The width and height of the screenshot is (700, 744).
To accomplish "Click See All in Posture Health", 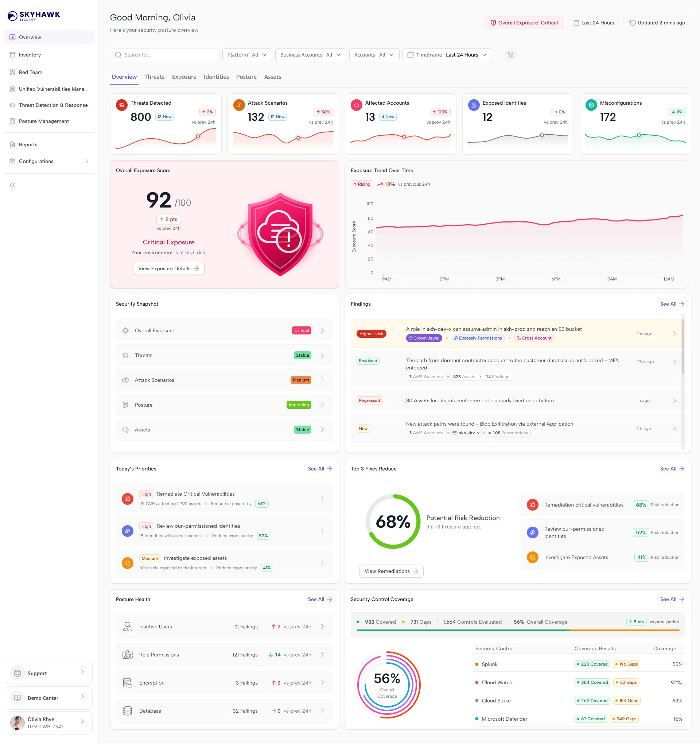I will (x=320, y=600).
